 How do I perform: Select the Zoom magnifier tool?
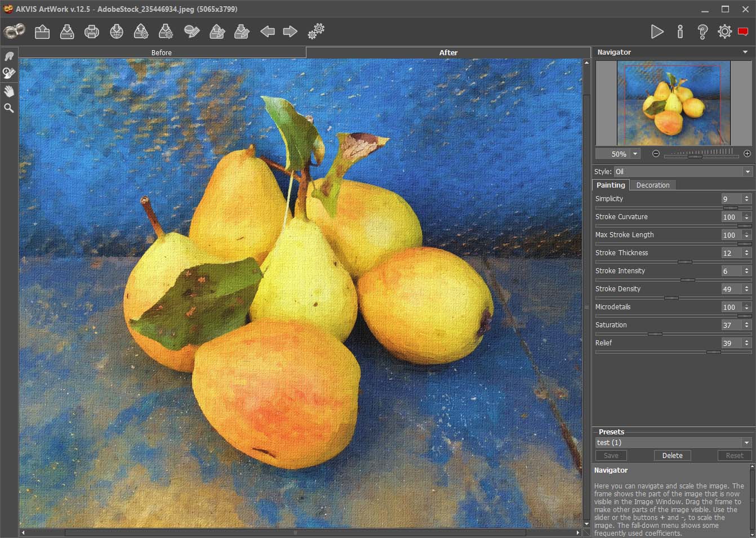(9, 108)
